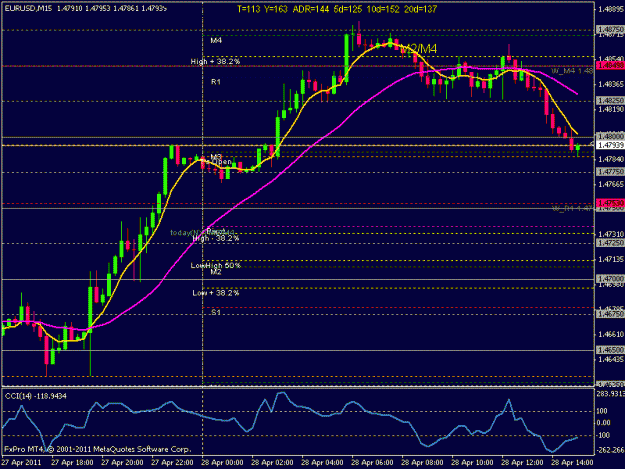Click the 1.46750 price axis label
The image size is (625, 469).
pos(610,314)
